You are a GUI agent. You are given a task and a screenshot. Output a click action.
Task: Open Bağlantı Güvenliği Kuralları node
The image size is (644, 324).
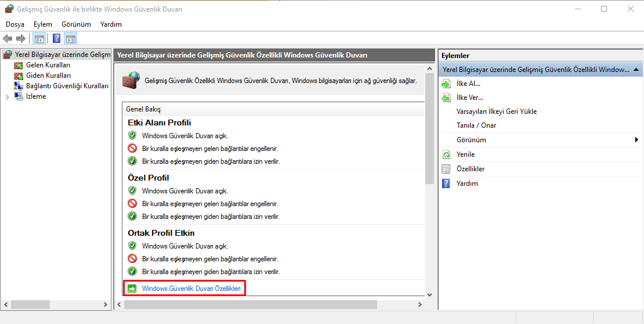[67, 86]
